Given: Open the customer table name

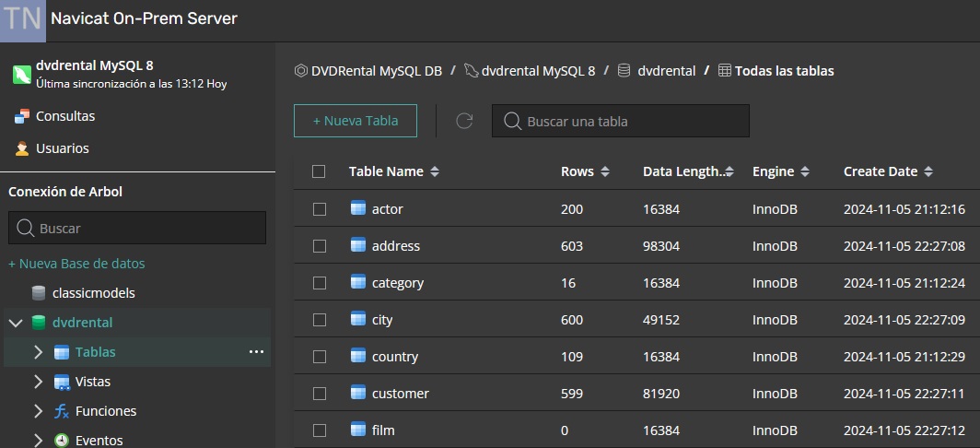Looking at the screenshot, I should (x=401, y=394).
